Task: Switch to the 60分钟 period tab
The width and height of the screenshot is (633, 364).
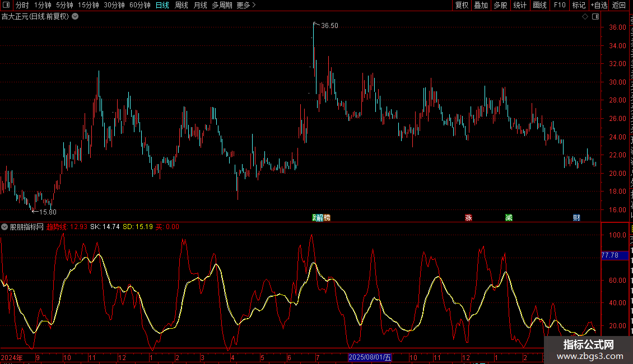Action: tap(140, 5)
